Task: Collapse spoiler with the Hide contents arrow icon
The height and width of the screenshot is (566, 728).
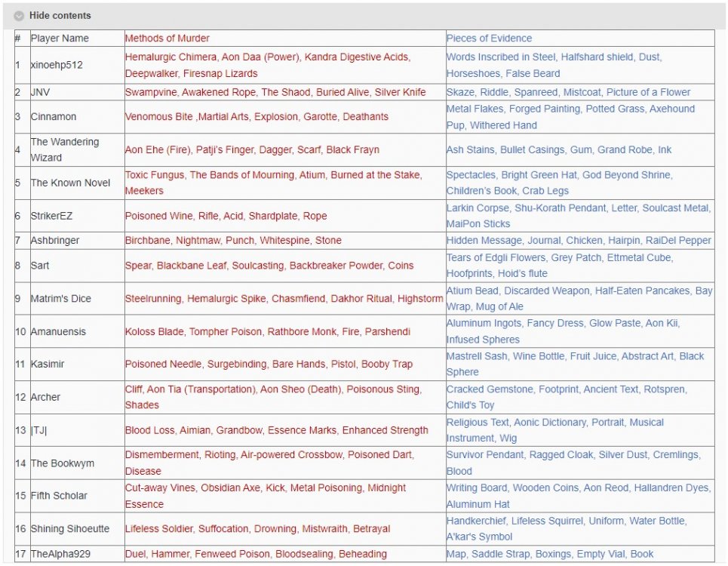Action: coord(19,16)
